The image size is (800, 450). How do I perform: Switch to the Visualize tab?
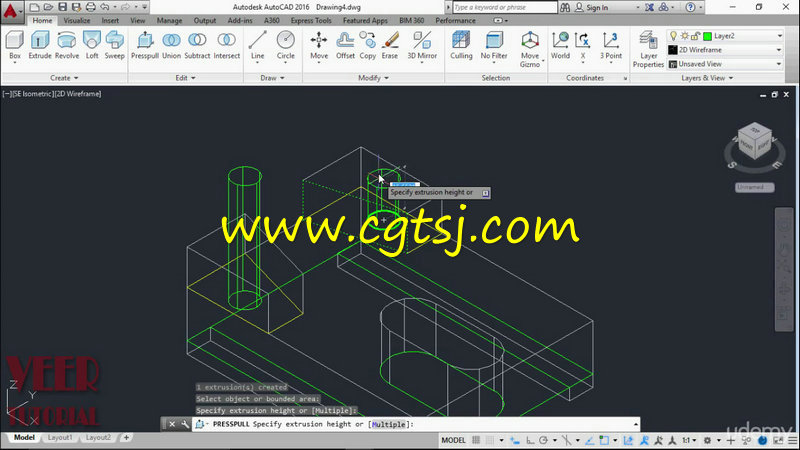[77, 20]
